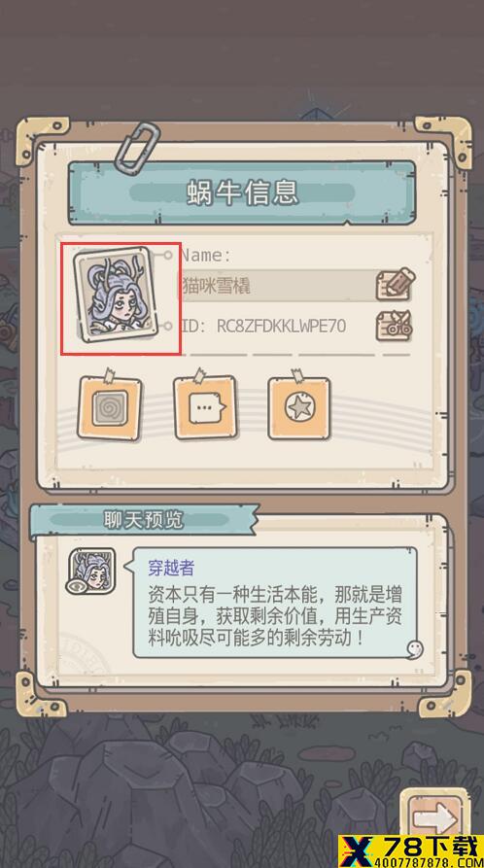
Task: Tap the small avatar in chat preview
Action: click(91, 571)
